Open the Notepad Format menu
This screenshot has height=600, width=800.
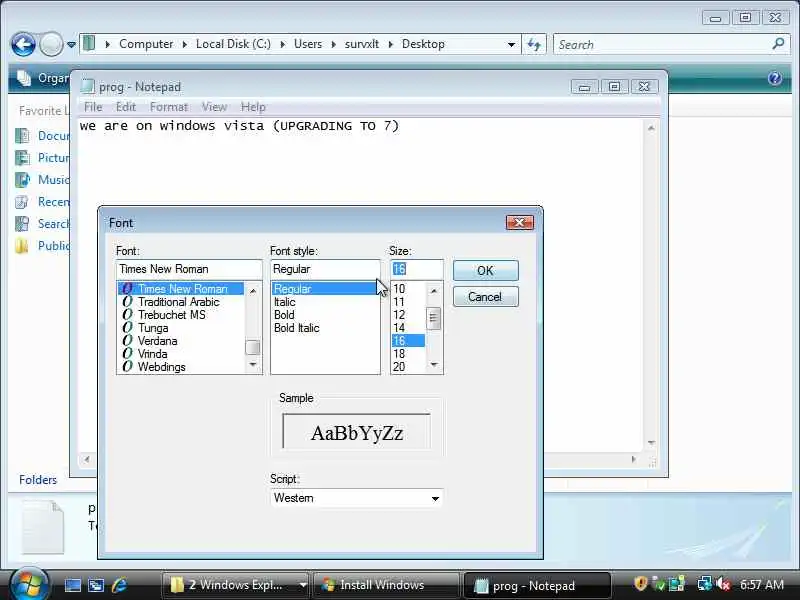point(169,107)
